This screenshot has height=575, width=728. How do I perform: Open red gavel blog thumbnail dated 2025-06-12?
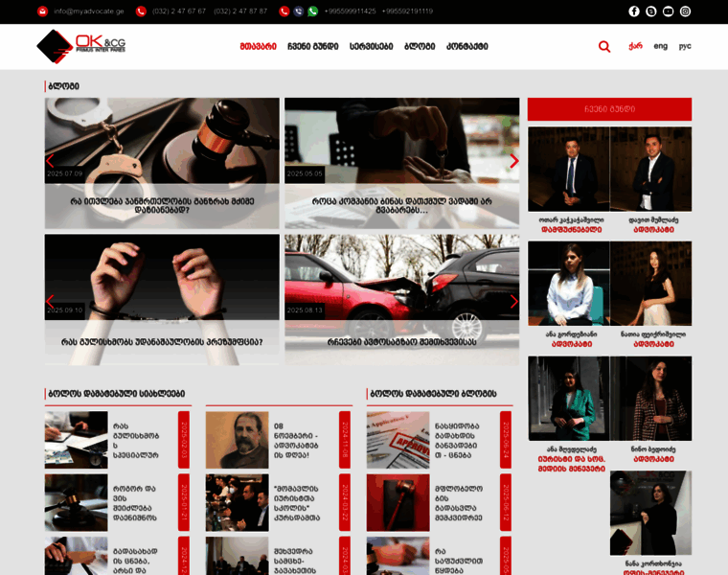tap(398, 502)
